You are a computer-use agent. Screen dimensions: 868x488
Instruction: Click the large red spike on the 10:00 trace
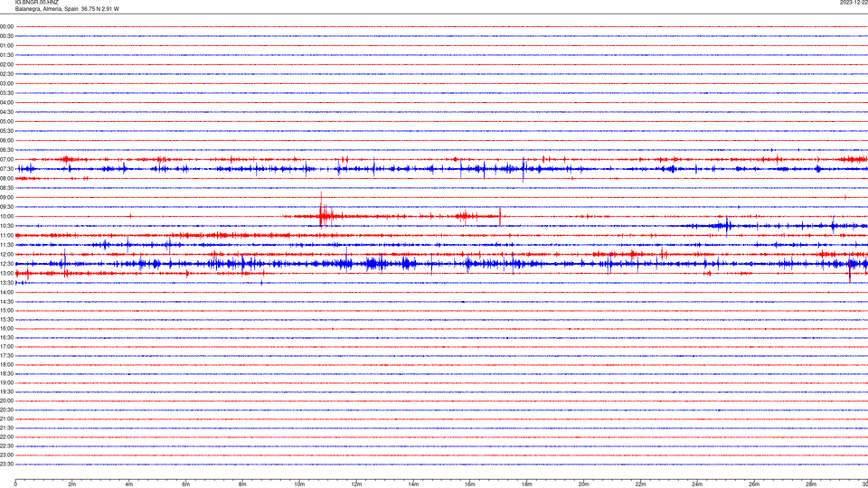point(321,209)
